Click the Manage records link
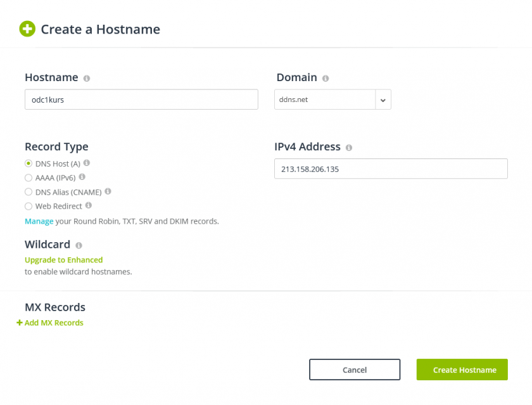 coord(39,221)
